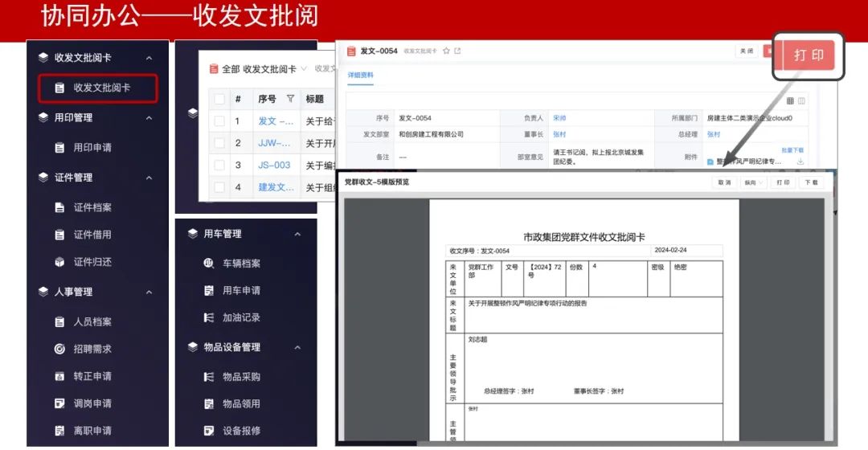
Task: Collapse the 用印管理 section
Action: coord(149,117)
